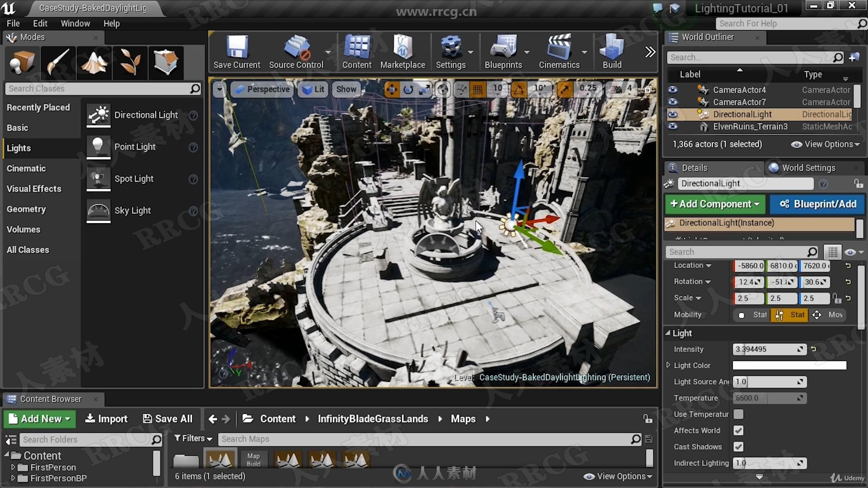Open the Settings toolbar button
Image resolution: width=868 pixels, height=488 pixels.
[x=451, y=52]
